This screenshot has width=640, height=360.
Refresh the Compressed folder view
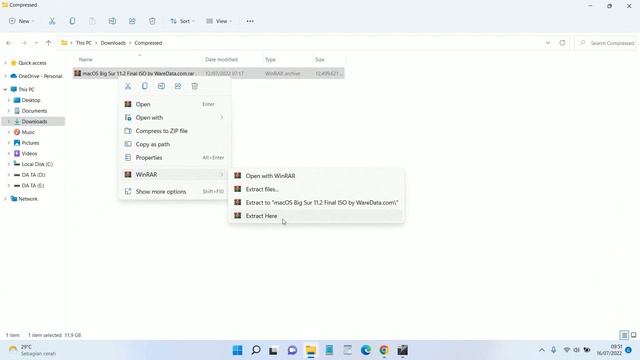pos(562,43)
